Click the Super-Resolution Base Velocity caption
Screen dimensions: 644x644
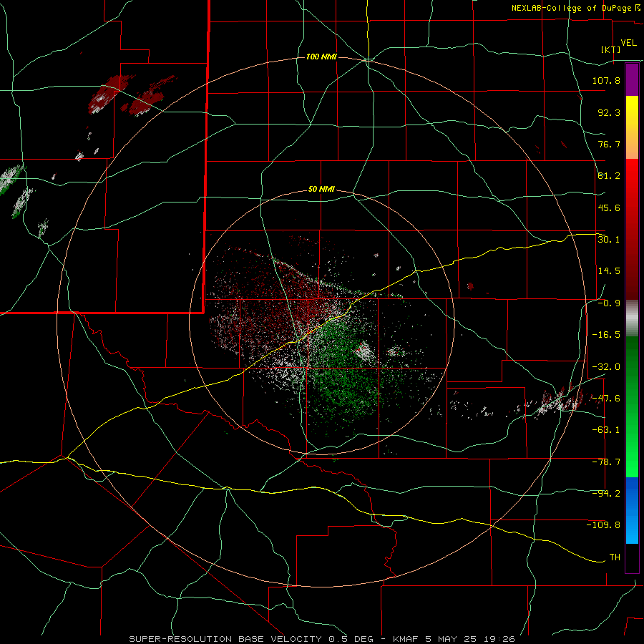(x=322, y=639)
